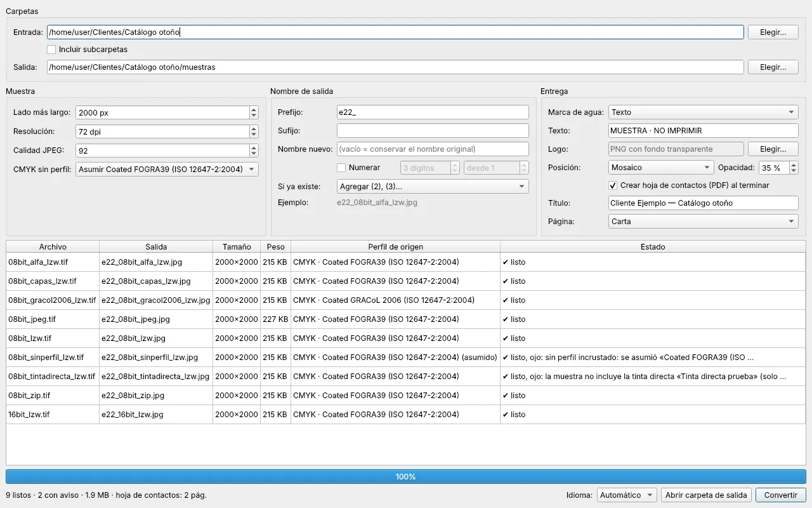812x508 pixels.
Task: Sort by the Tamaño column header
Action: point(237,247)
